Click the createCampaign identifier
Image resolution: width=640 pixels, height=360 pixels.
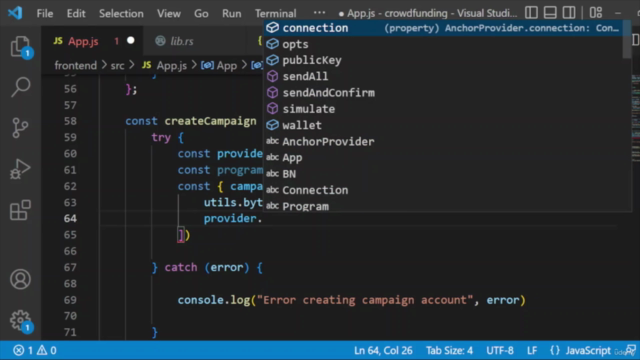pyautogui.click(x=210, y=121)
